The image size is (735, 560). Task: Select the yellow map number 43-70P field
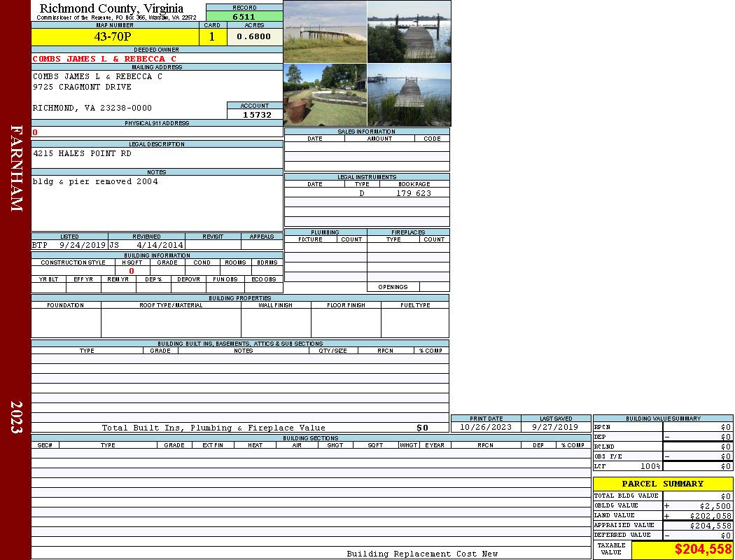click(115, 36)
